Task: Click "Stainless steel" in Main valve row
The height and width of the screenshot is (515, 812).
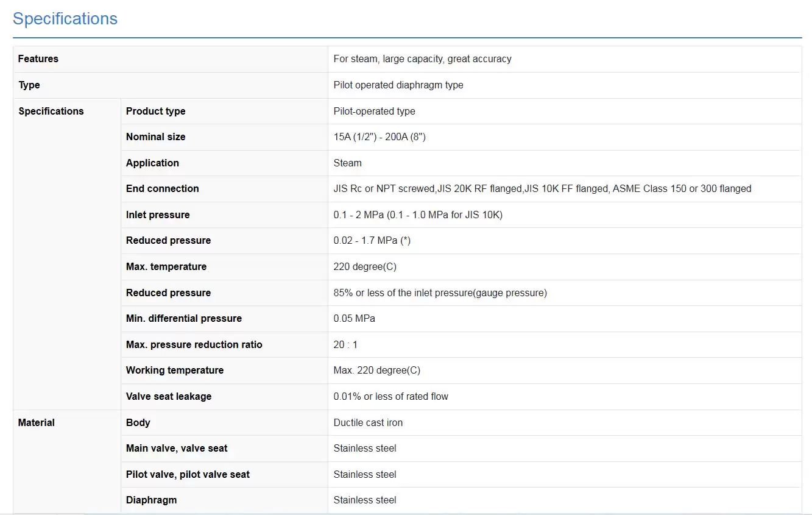Action: click(365, 449)
